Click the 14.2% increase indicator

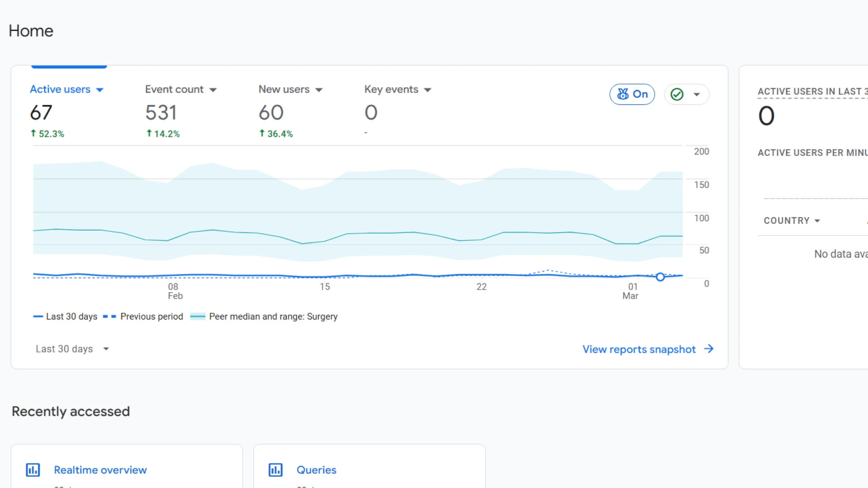click(x=163, y=134)
